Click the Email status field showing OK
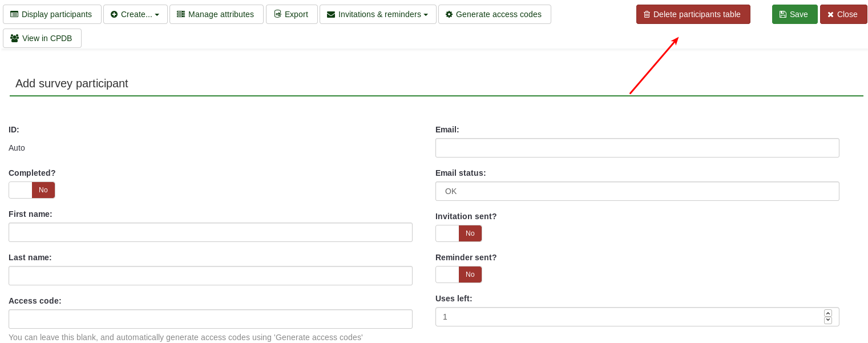This screenshot has width=868, height=343. coord(637,191)
